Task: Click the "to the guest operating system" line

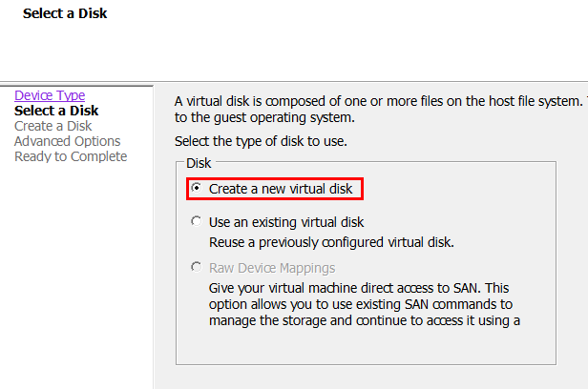Action: coord(264,117)
